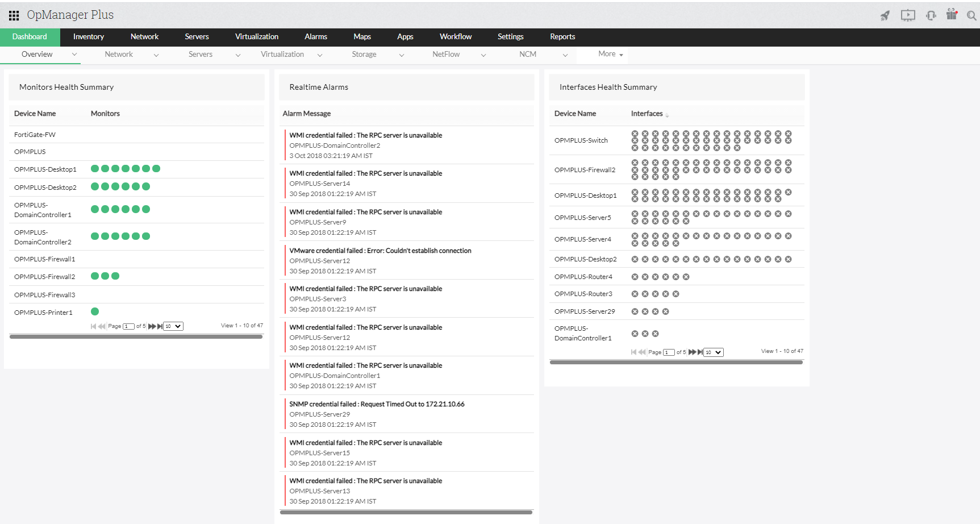Open the video presentation icon
This screenshot has width=980, height=524.
pyautogui.click(x=908, y=15)
